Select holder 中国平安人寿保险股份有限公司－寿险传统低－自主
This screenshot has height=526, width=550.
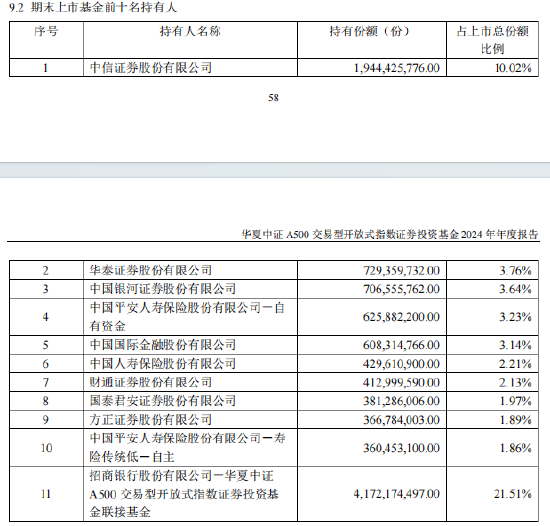point(188,448)
